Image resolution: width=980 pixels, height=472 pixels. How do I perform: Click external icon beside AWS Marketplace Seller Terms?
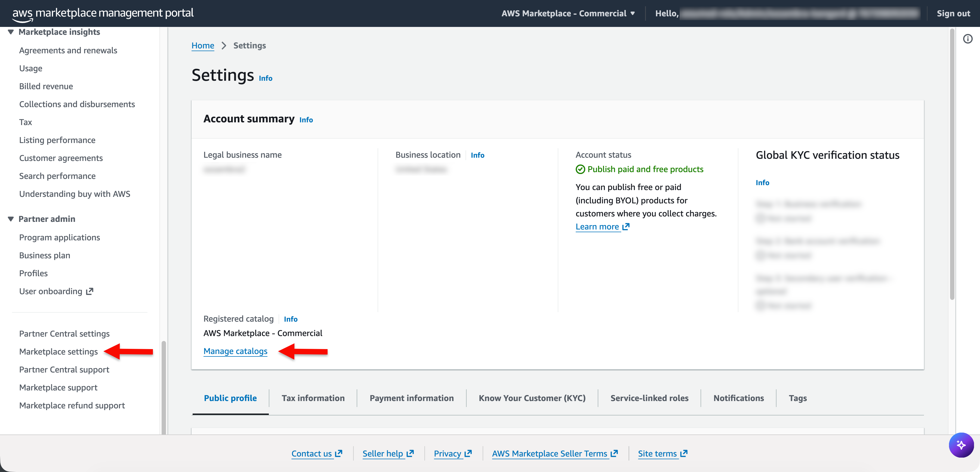[614, 454]
